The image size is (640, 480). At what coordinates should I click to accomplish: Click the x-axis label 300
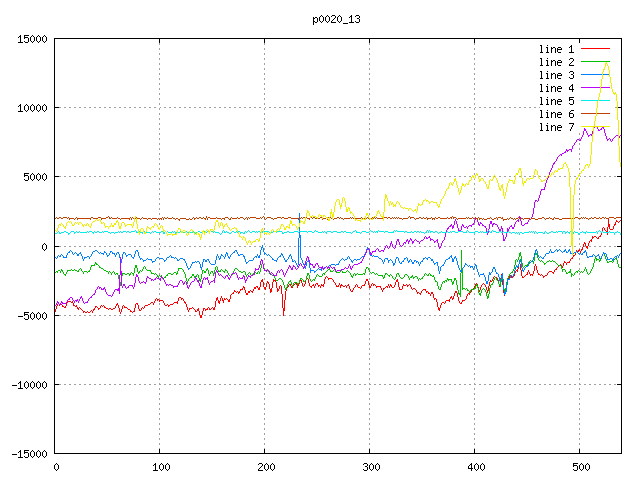[x=371, y=467]
